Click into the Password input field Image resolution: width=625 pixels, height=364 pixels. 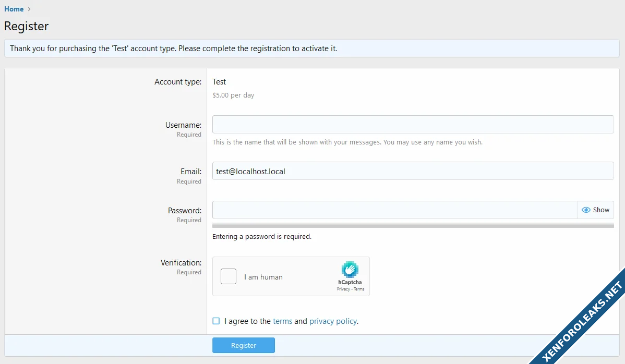(394, 210)
